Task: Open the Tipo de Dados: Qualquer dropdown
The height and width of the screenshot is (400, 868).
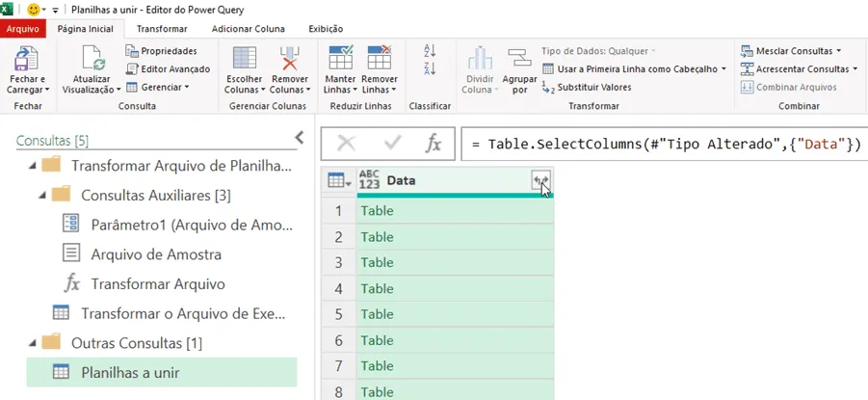Action: (598, 51)
